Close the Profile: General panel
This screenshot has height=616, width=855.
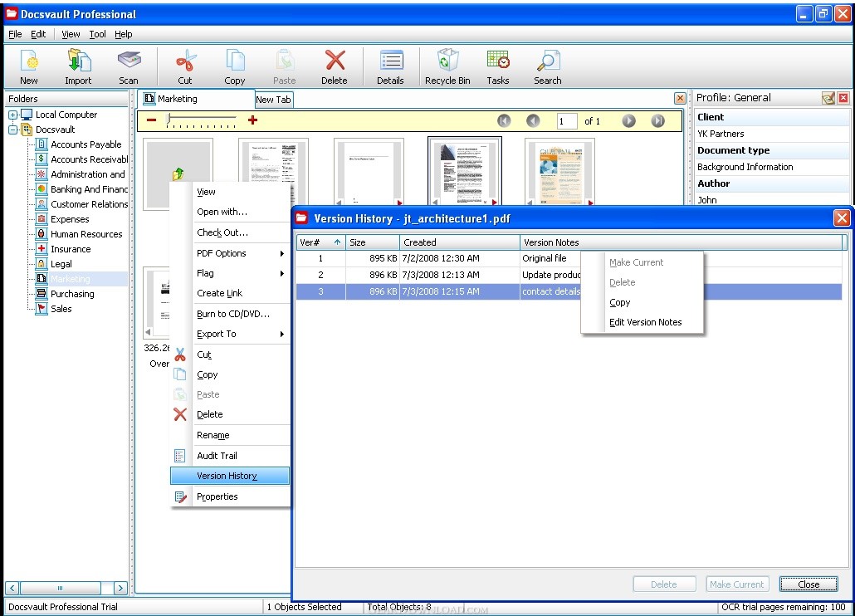point(843,98)
